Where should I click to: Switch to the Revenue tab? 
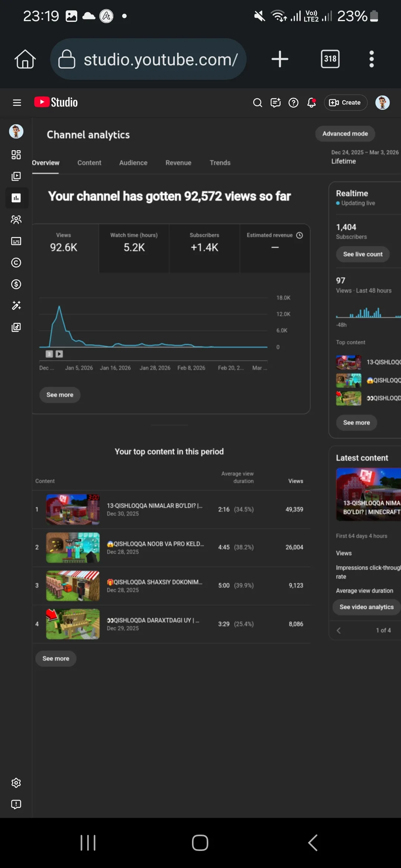tap(178, 163)
